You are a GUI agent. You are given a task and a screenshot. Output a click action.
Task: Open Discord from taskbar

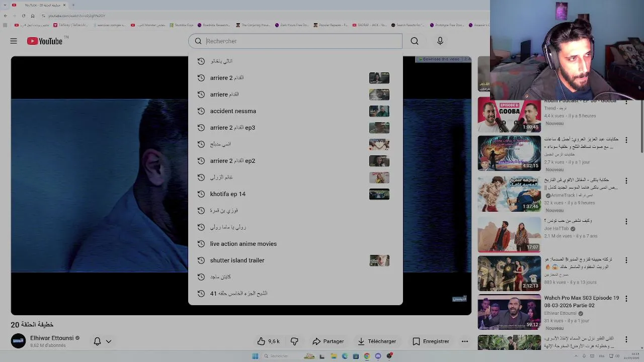point(378,356)
